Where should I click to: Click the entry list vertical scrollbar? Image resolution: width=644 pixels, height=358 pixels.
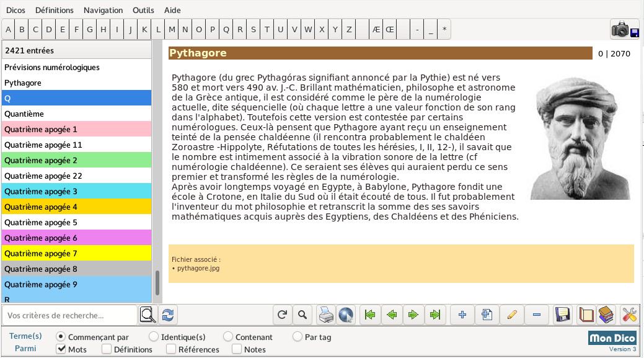tap(157, 282)
